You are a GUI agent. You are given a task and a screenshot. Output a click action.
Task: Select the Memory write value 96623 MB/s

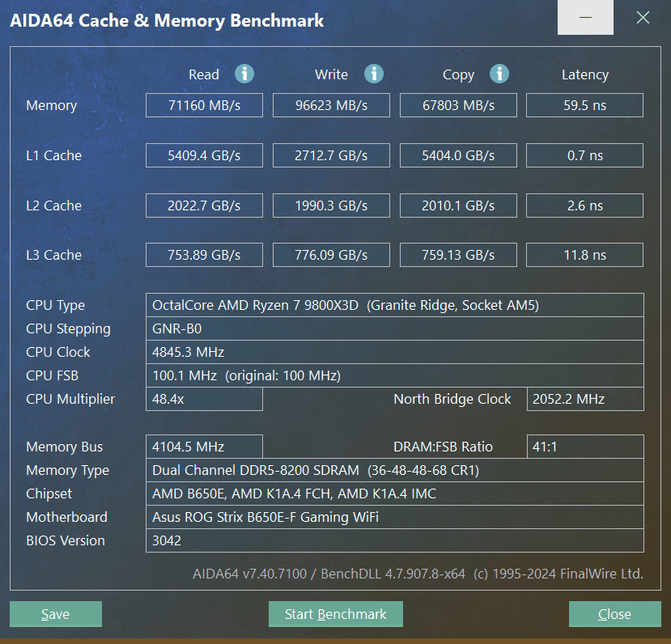(331, 105)
